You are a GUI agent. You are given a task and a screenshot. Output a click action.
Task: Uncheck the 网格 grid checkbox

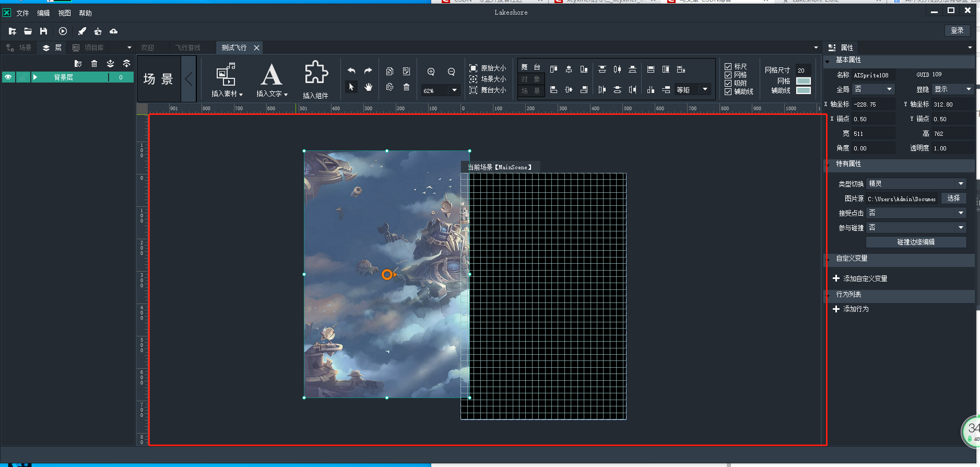pyautogui.click(x=728, y=75)
